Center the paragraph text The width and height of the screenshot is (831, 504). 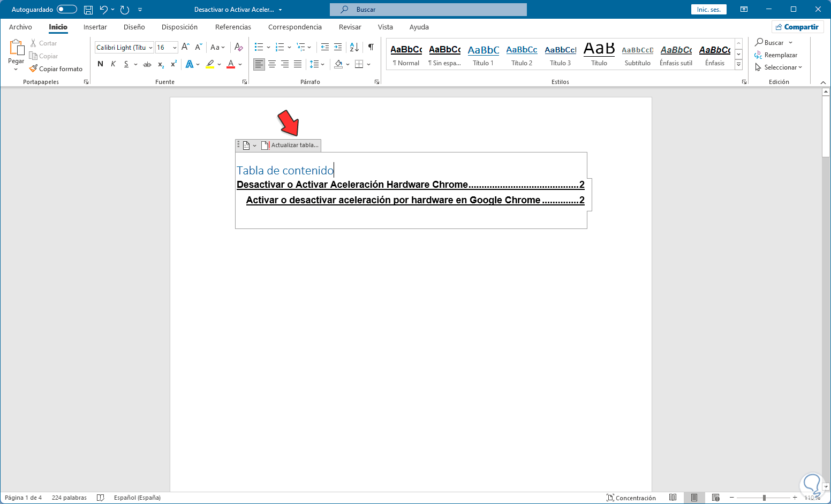(272, 64)
